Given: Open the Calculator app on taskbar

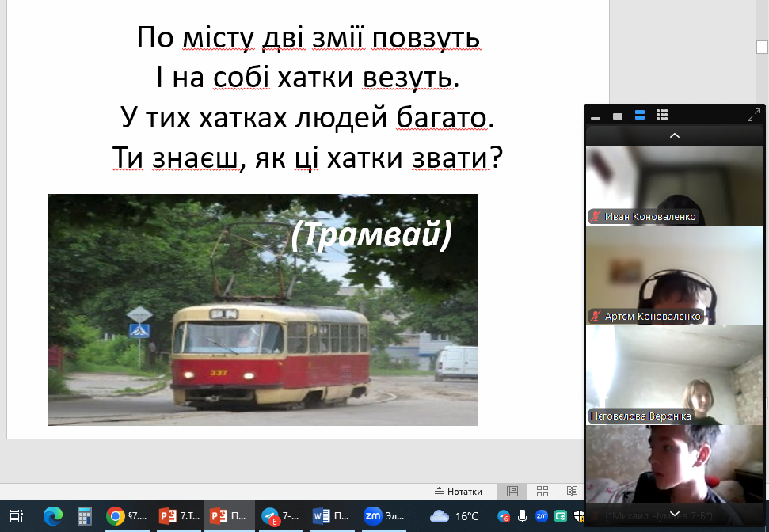Looking at the screenshot, I should (85, 516).
